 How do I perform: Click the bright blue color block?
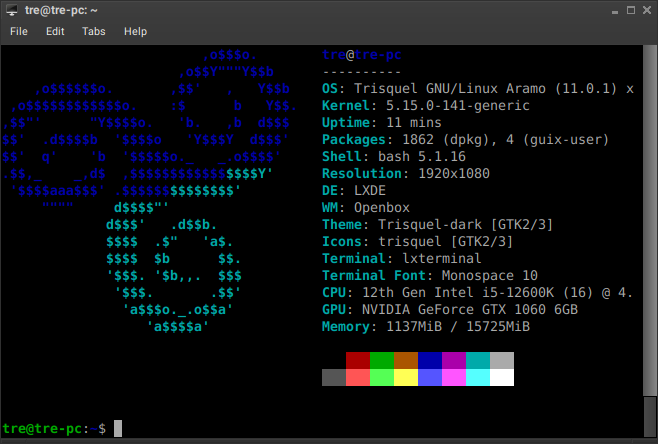click(x=430, y=377)
